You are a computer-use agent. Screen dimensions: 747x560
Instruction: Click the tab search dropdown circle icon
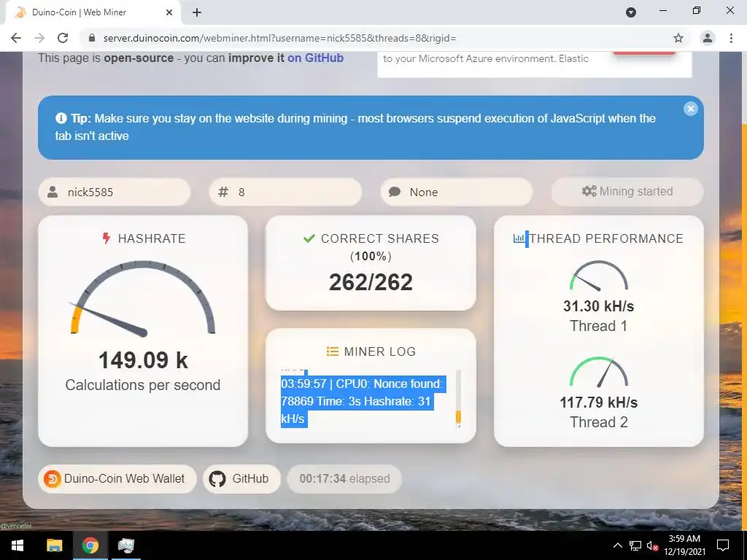(631, 12)
